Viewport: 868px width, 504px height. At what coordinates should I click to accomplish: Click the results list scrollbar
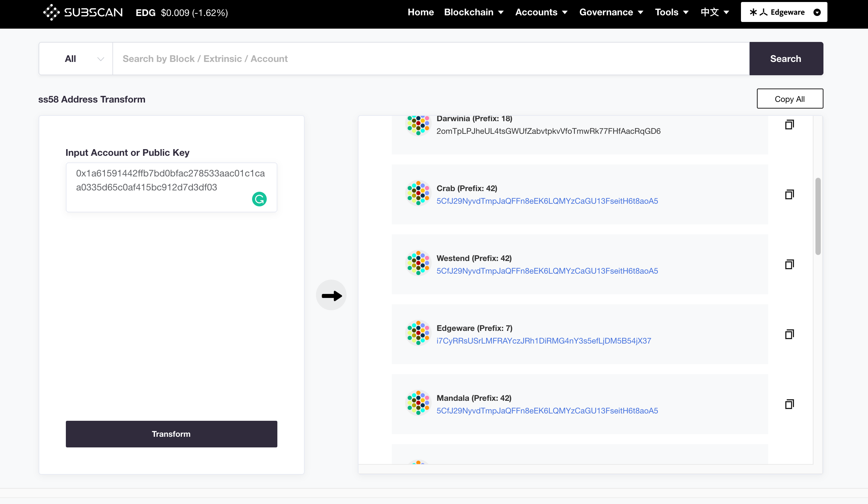click(818, 216)
